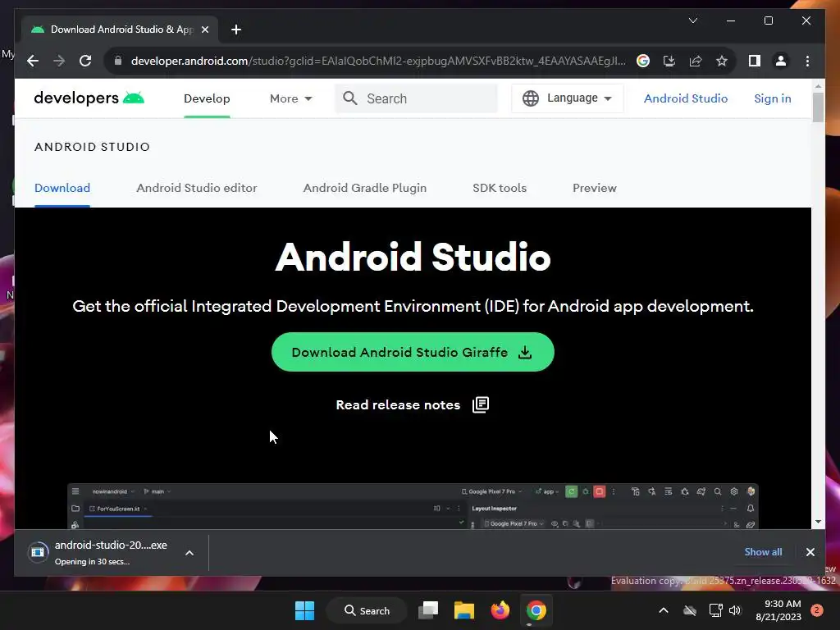Click Show all downloads link
Image resolution: width=840 pixels, height=630 pixels.
pyautogui.click(x=763, y=552)
